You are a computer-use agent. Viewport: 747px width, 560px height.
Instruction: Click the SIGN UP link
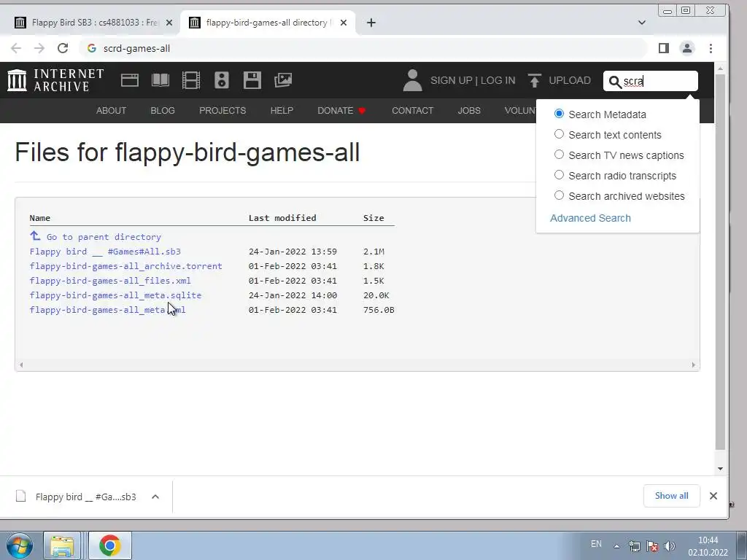[451, 80]
